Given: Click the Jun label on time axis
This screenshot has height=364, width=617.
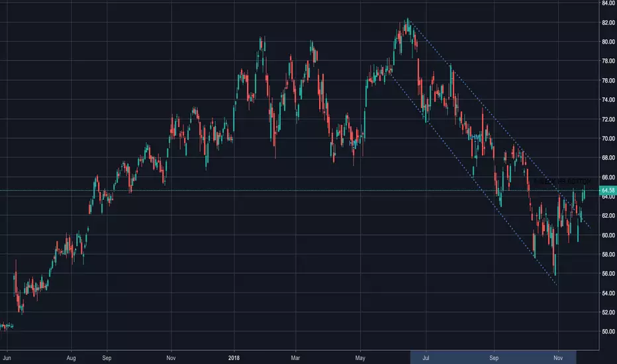Looking at the screenshot, I should click(x=7, y=358).
